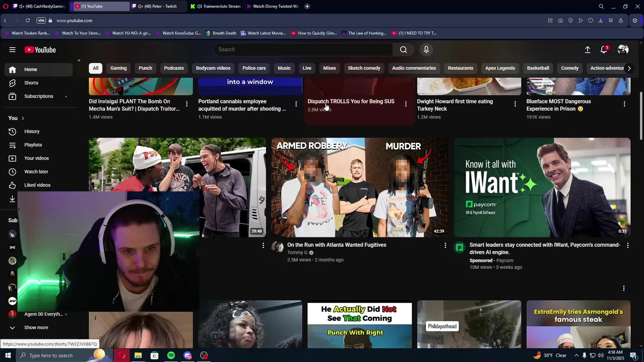Open options for Dwight Howard video
This screenshot has height=362, width=644.
pos(515,104)
